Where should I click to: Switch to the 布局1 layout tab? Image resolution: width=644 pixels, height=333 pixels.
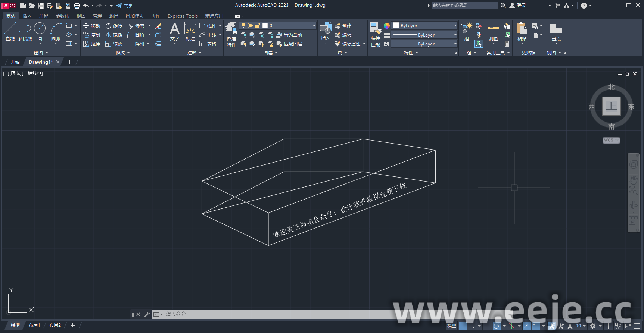(x=34, y=325)
